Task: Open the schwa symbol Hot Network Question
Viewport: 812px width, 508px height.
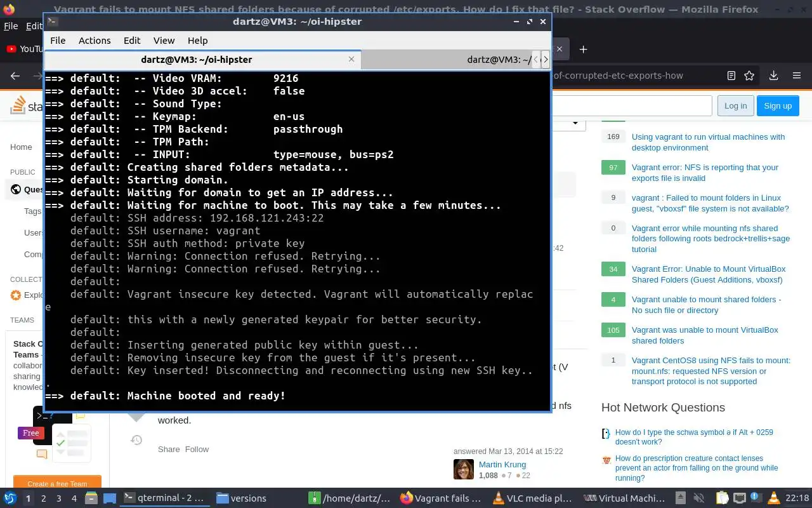Action: (x=694, y=437)
